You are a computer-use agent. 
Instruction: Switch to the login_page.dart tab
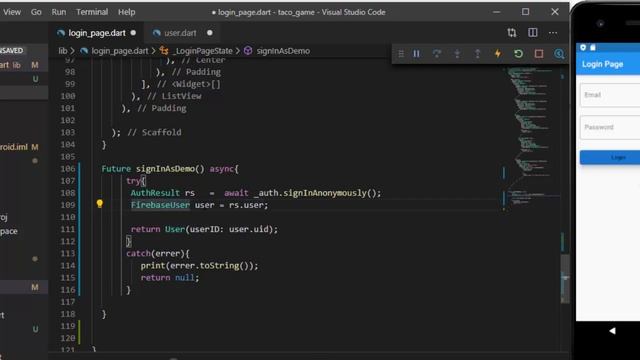(x=97, y=33)
